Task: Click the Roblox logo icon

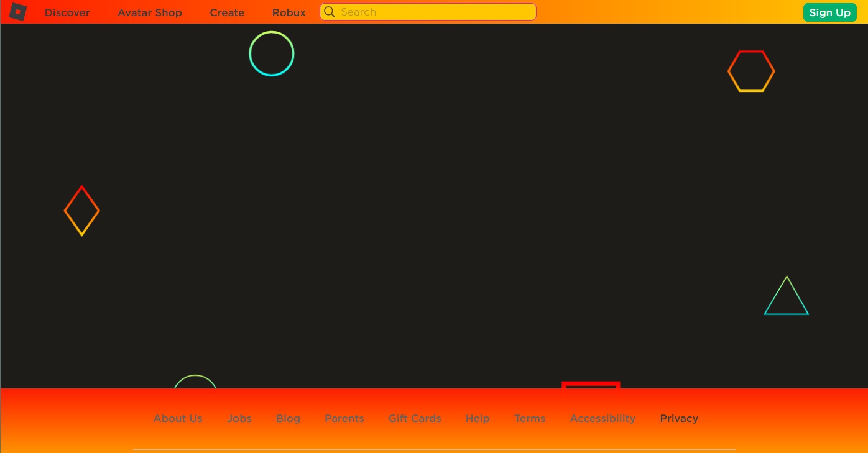Action: pyautogui.click(x=17, y=11)
